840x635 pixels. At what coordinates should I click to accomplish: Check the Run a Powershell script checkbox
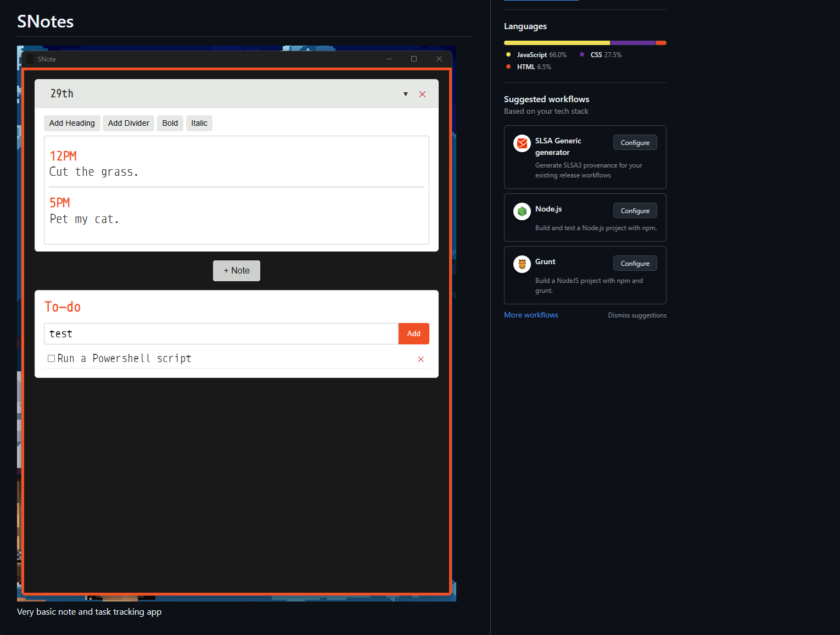(x=51, y=359)
